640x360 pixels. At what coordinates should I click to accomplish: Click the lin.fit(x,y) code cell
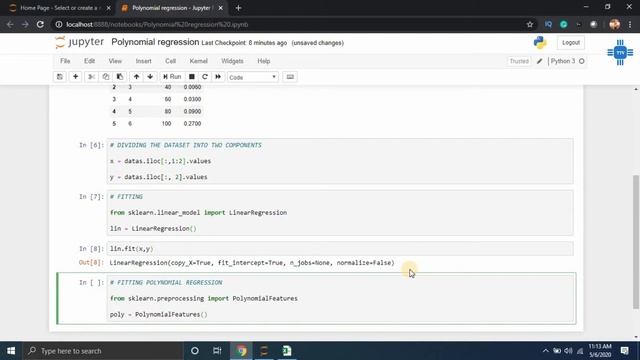[x=340, y=249]
